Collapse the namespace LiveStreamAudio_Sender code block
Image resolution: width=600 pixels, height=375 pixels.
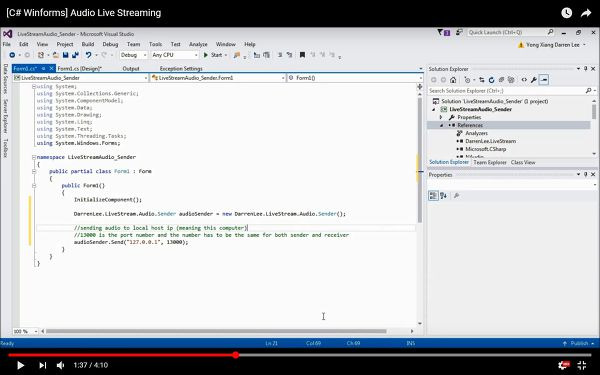[x=34, y=157]
